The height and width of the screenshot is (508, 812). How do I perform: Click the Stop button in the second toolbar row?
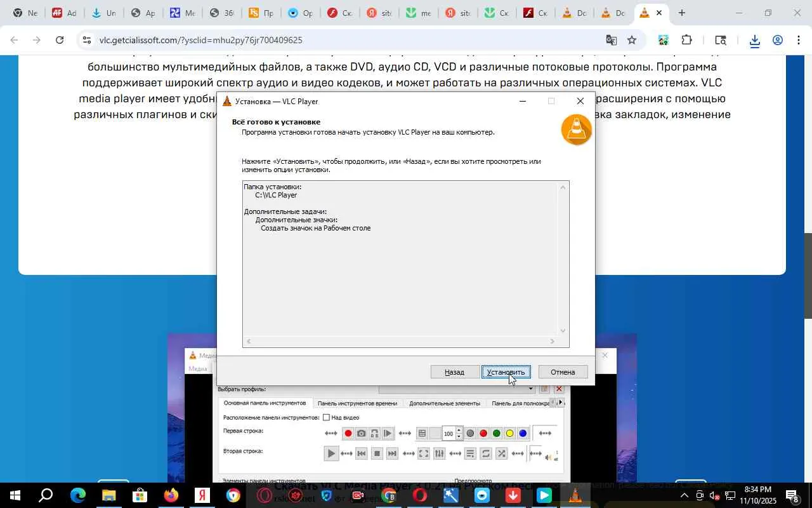click(x=377, y=453)
